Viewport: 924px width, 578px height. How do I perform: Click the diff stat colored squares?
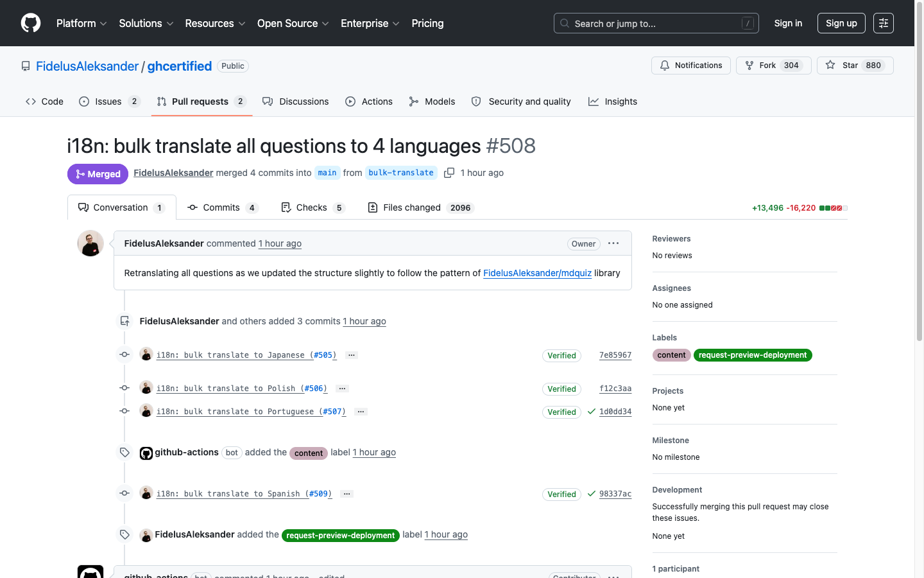pyautogui.click(x=834, y=207)
